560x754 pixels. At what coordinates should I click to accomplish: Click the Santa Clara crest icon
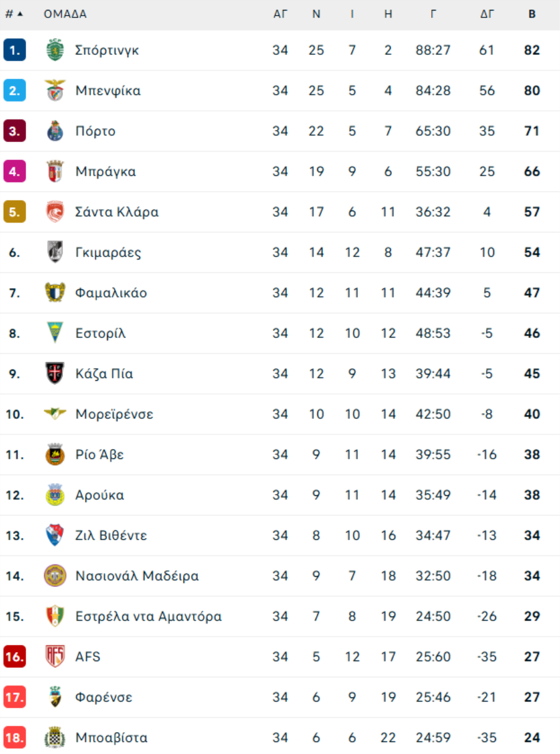(x=55, y=212)
